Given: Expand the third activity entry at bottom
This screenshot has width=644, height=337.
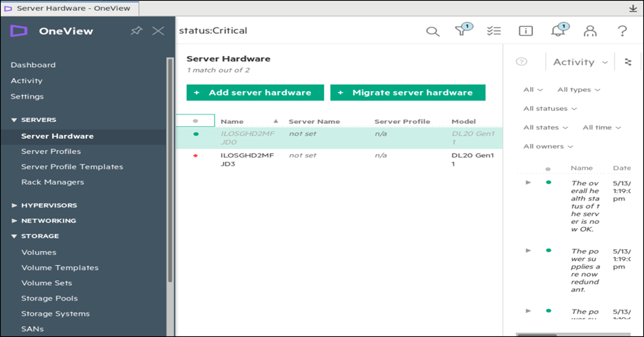Looking at the screenshot, I should 528,311.
